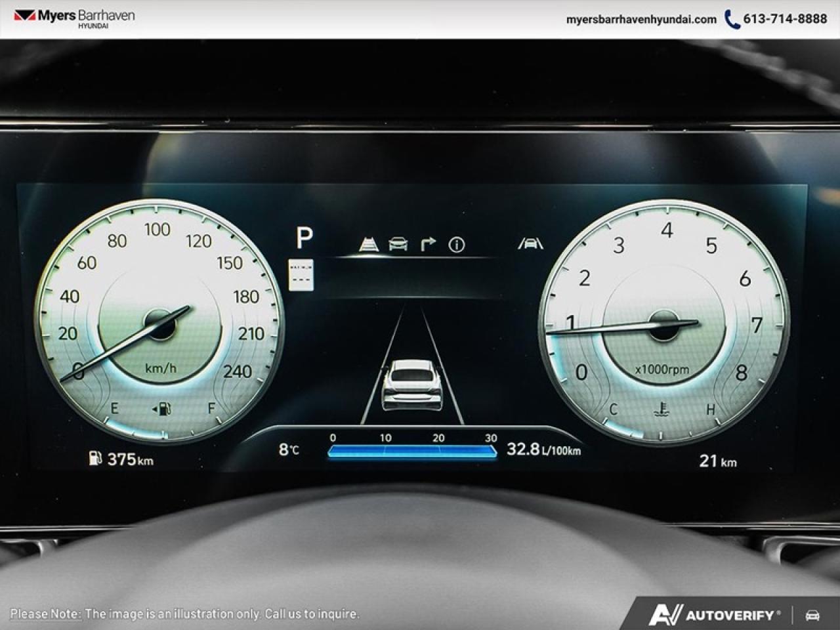Click the Myers Barrhaven Hyundai logo
Image resolution: width=840 pixels, height=630 pixels.
pyautogui.click(x=74, y=18)
